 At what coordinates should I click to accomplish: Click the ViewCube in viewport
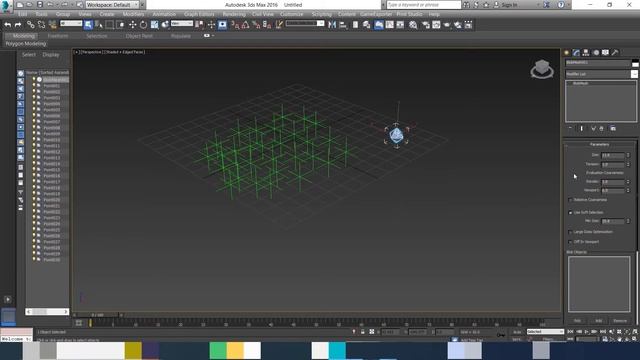[542, 69]
